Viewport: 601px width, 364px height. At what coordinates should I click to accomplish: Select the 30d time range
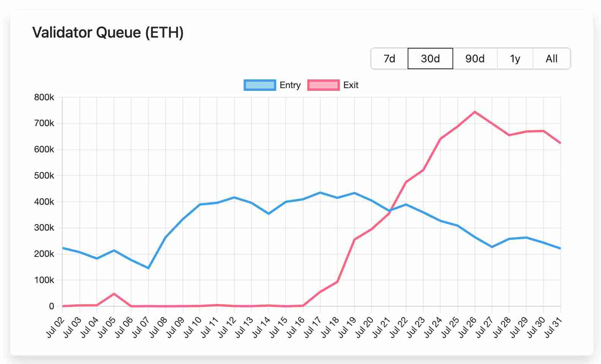[x=430, y=59]
